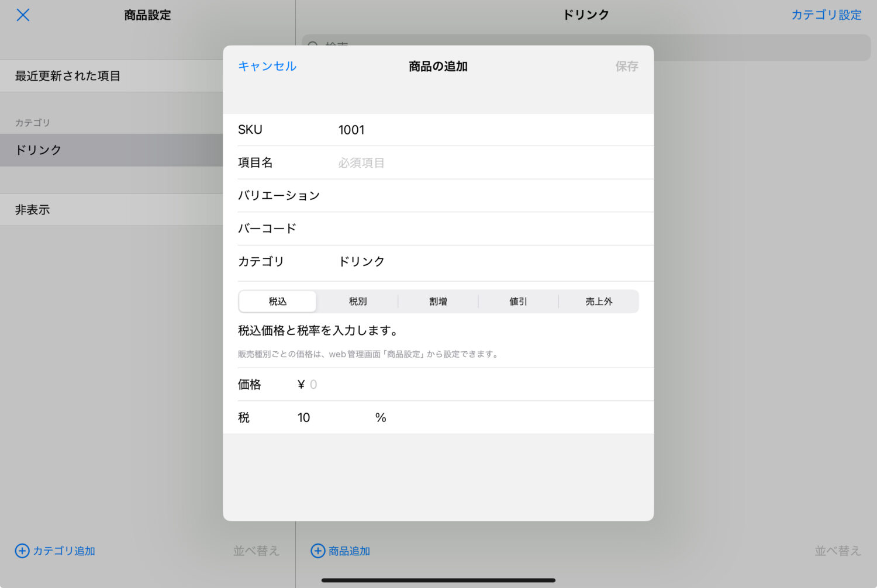Image resolution: width=877 pixels, height=588 pixels.
Task: Switch to the 税別 pricing segment
Action: tap(358, 302)
